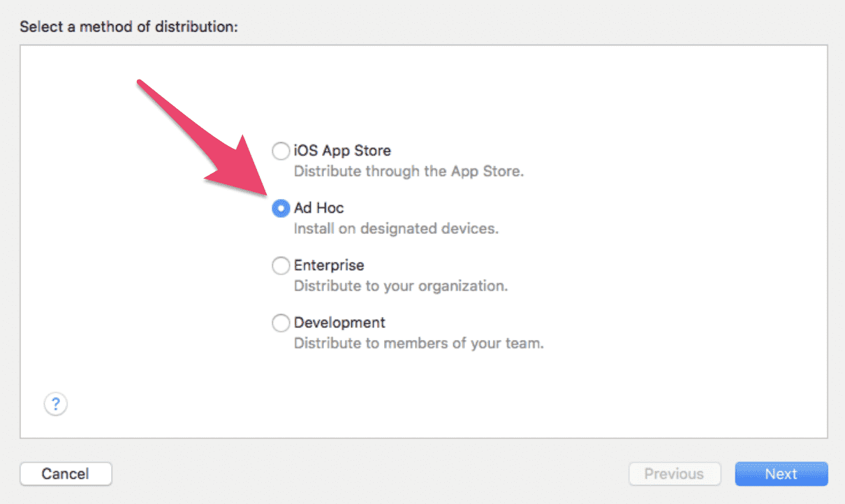The width and height of the screenshot is (845, 504).
Task: Enable the Enterprise distribution option
Action: point(281,265)
